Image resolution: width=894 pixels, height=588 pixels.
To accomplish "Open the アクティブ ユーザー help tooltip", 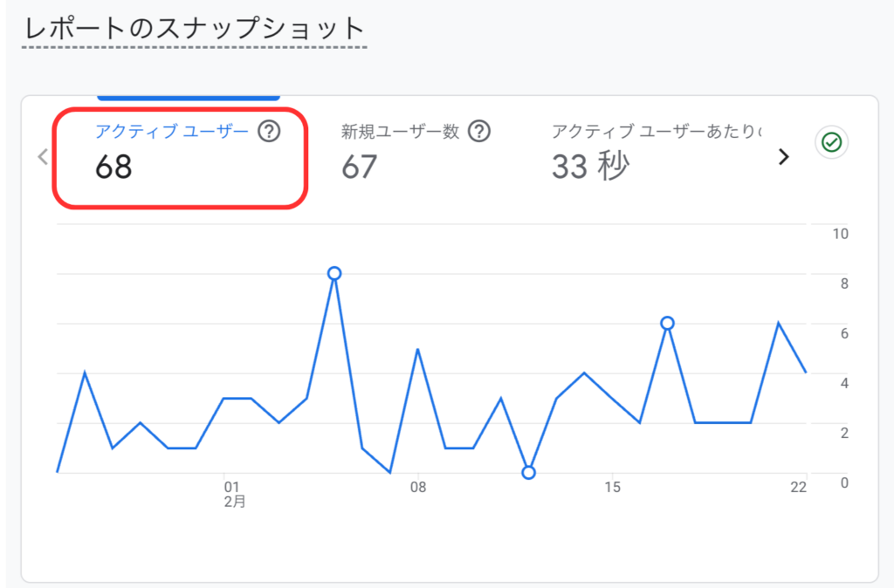I will pos(270,133).
